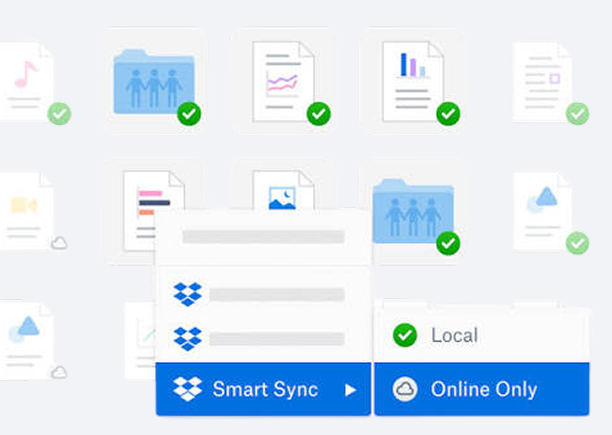
Task: Open the document with pink line chart
Action: tap(283, 81)
